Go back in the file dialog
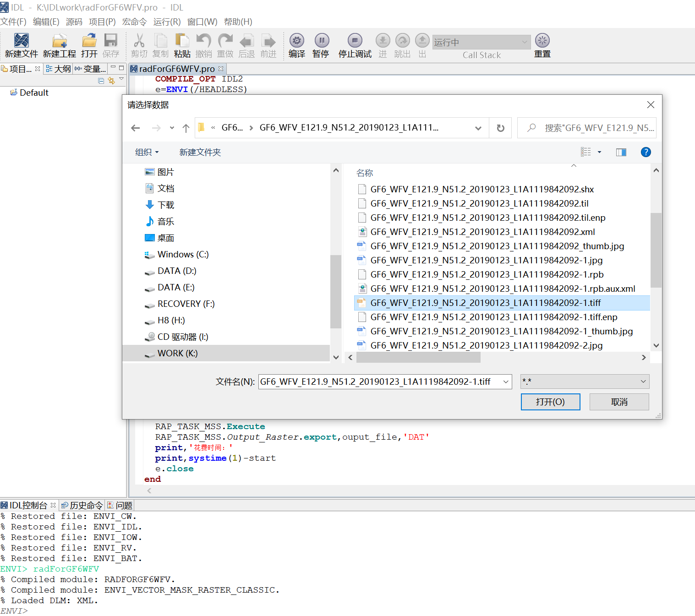Screen dimensions: 695x616 tap(135, 128)
